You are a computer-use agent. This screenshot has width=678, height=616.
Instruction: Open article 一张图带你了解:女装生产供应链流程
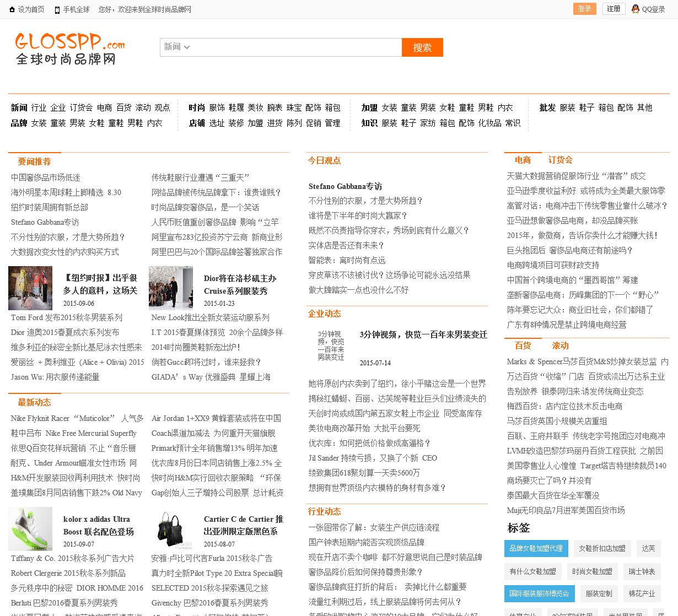pyautogui.click(x=374, y=527)
